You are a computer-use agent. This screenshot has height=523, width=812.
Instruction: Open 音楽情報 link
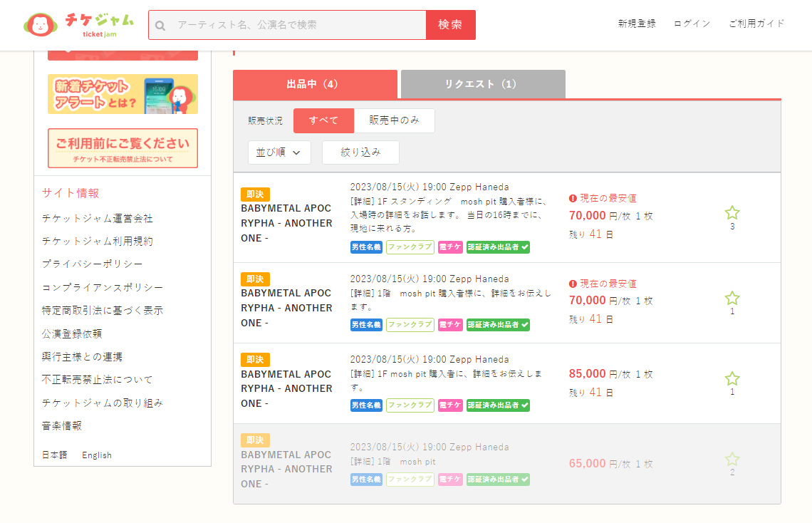(62, 425)
